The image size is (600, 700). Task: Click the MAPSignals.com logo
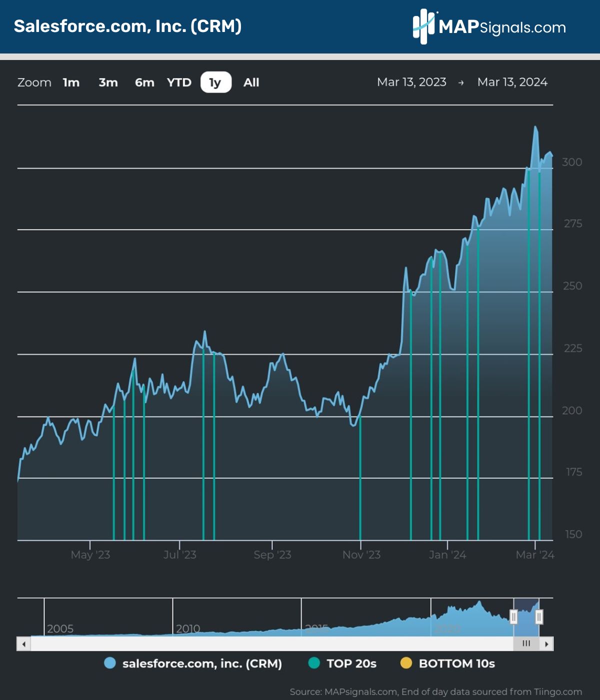coord(489,26)
